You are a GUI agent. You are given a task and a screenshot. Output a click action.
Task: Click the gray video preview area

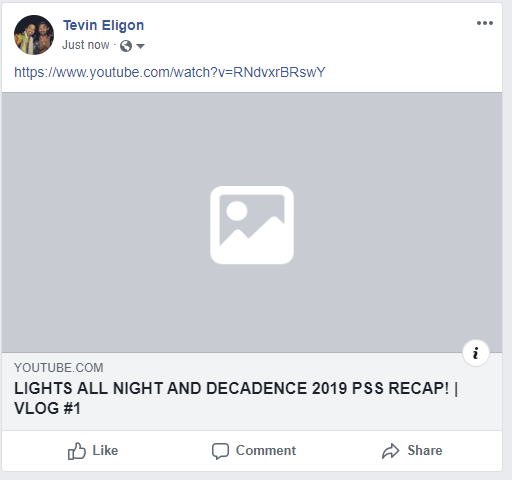coord(252,222)
